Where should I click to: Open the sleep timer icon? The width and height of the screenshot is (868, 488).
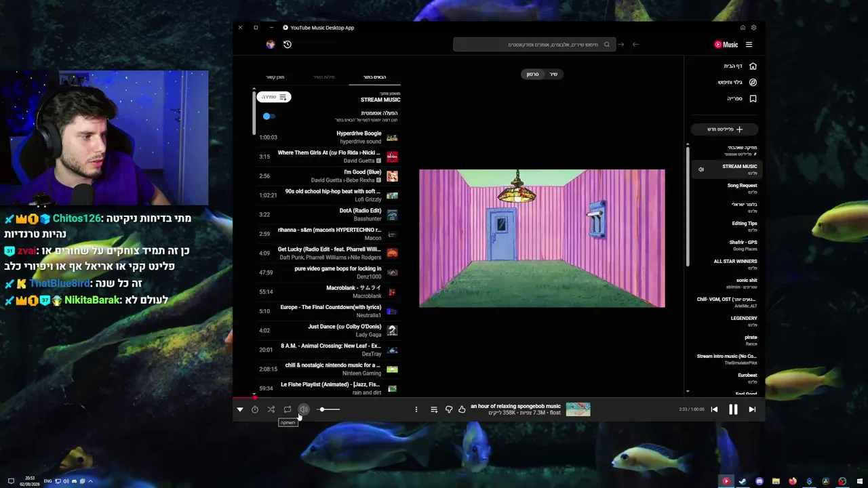pos(255,409)
